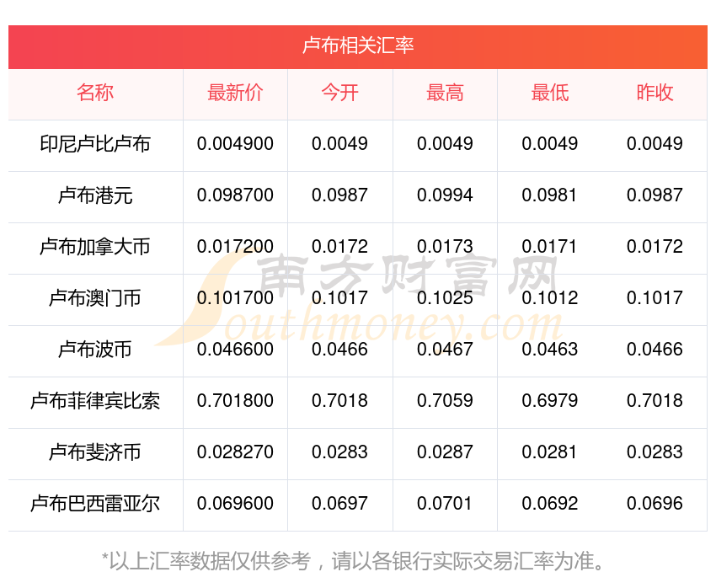Click 卢布巴西雷亚尔 highest value 0.0701
Image resolution: width=716 pixels, height=588 pixels.
click(445, 504)
